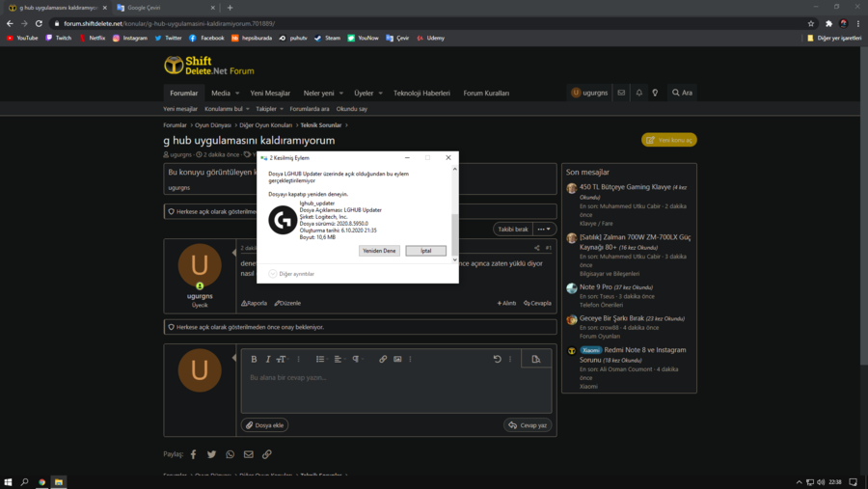This screenshot has height=489, width=868.
Task: Click the Bold formatting icon in the editor
Action: (x=254, y=359)
